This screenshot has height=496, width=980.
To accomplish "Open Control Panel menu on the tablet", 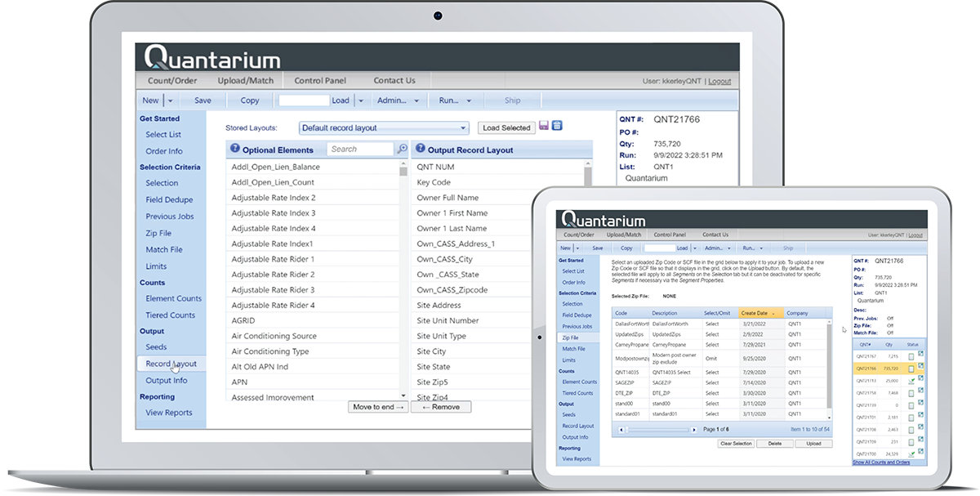I will point(670,235).
